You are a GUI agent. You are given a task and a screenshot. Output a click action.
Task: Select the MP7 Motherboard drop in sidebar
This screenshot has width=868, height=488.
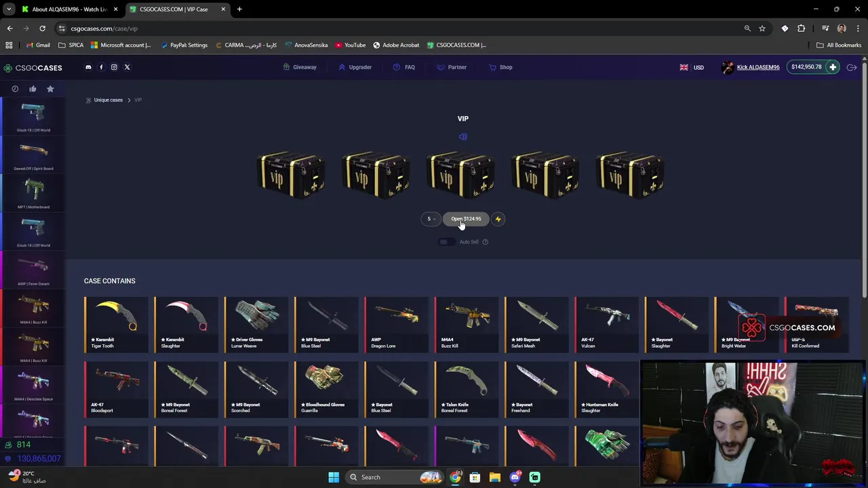tap(33, 193)
